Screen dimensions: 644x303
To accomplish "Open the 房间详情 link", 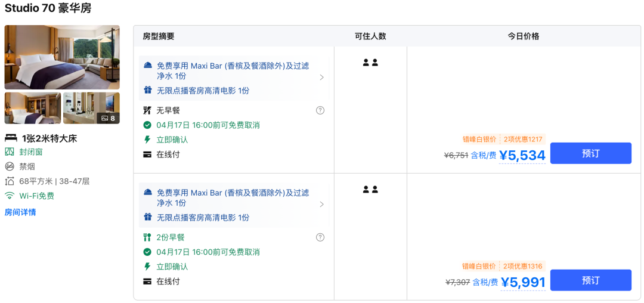I will click(20, 212).
